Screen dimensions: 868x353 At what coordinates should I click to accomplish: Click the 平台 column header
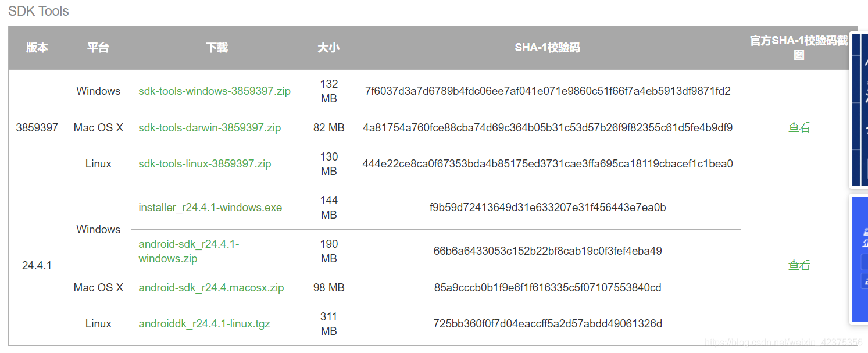[x=98, y=48]
